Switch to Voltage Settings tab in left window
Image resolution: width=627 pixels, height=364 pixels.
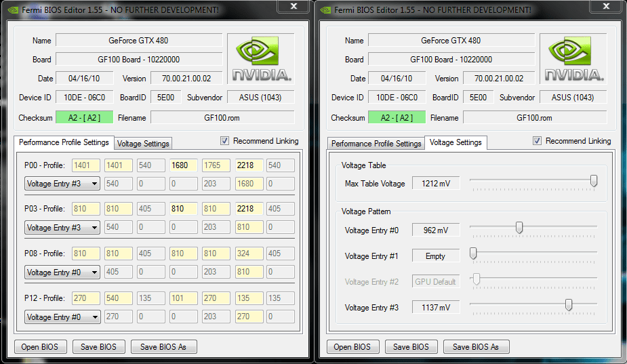click(143, 144)
